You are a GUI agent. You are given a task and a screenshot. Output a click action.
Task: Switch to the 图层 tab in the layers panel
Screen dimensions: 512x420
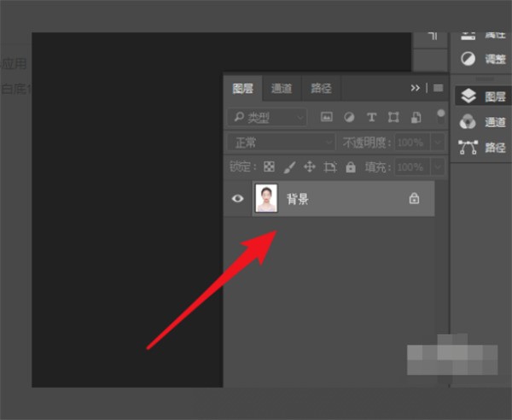tap(242, 88)
